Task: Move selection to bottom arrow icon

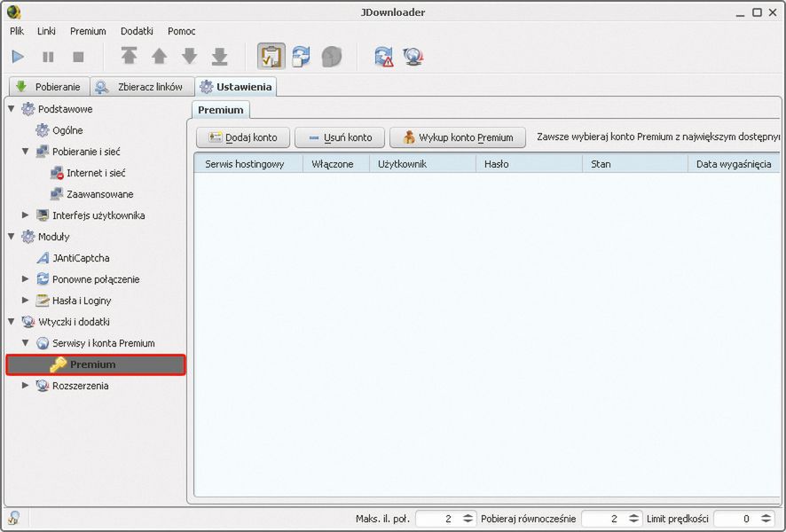Action: (x=219, y=56)
